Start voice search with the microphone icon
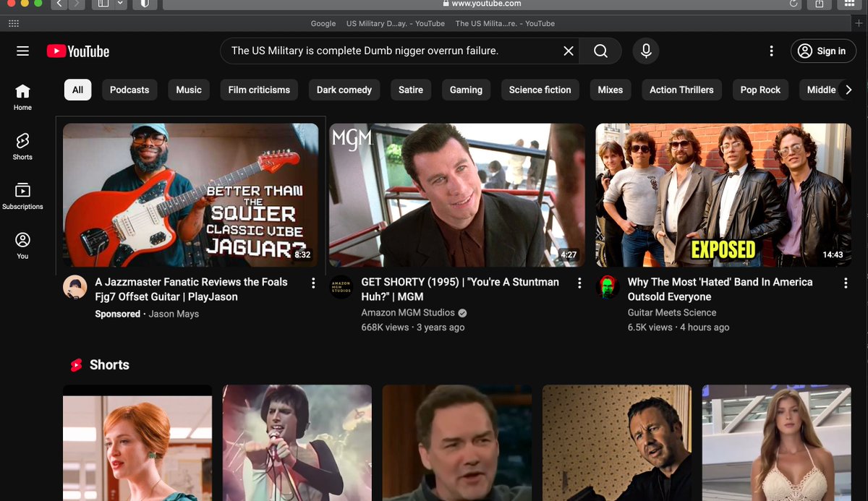 pos(646,51)
